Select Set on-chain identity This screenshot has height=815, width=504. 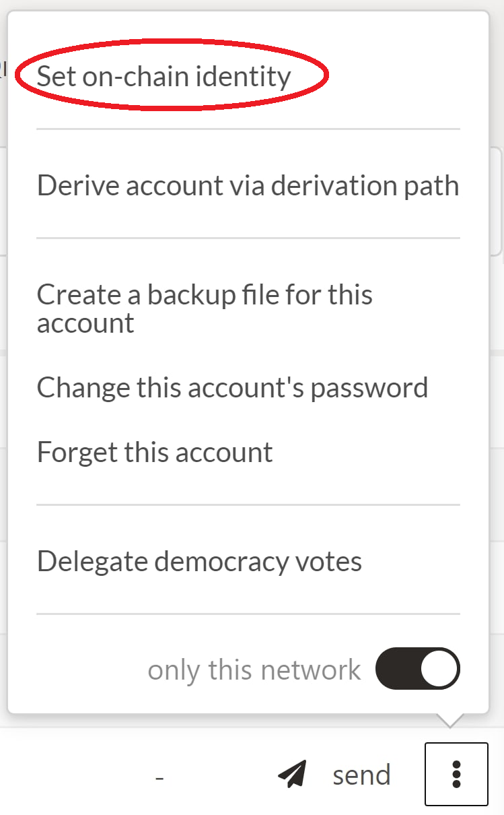[x=164, y=76]
